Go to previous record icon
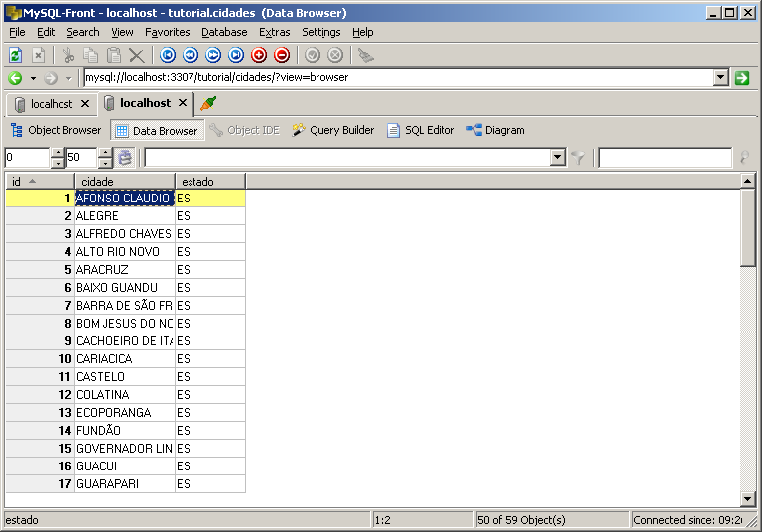Screen dimensions: 762x532 pyautogui.click(x=190, y=55)
